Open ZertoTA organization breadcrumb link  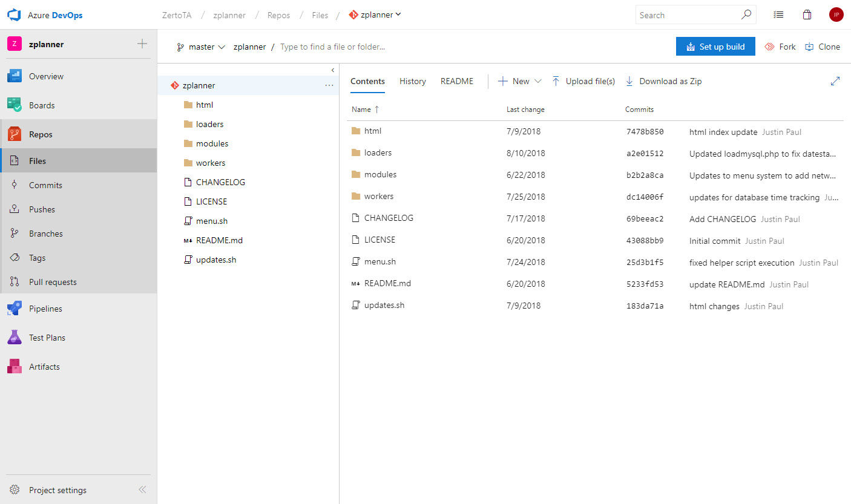(177, 15)
